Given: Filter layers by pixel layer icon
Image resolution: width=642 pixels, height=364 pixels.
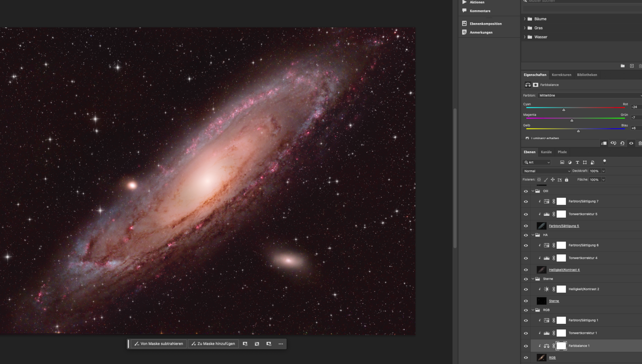Looking at the screenshot, I should tap(562, 162).
